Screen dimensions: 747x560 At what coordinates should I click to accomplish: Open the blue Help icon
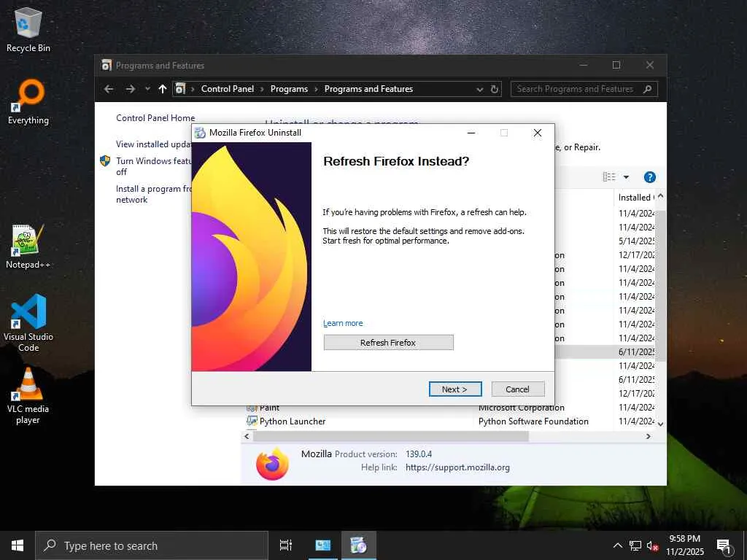[x=650, y=177]
